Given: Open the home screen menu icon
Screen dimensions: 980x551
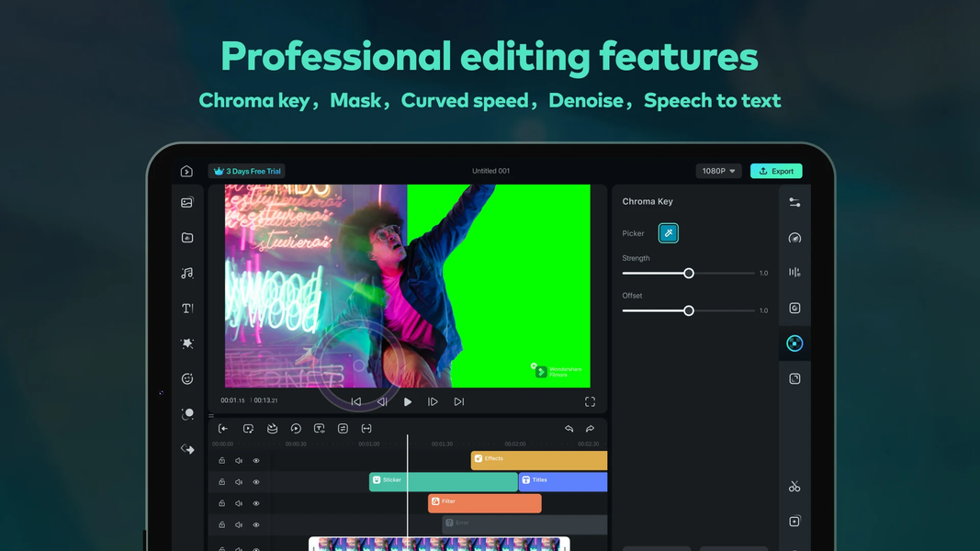Looking at the screenshot, I should pos(186,171).
